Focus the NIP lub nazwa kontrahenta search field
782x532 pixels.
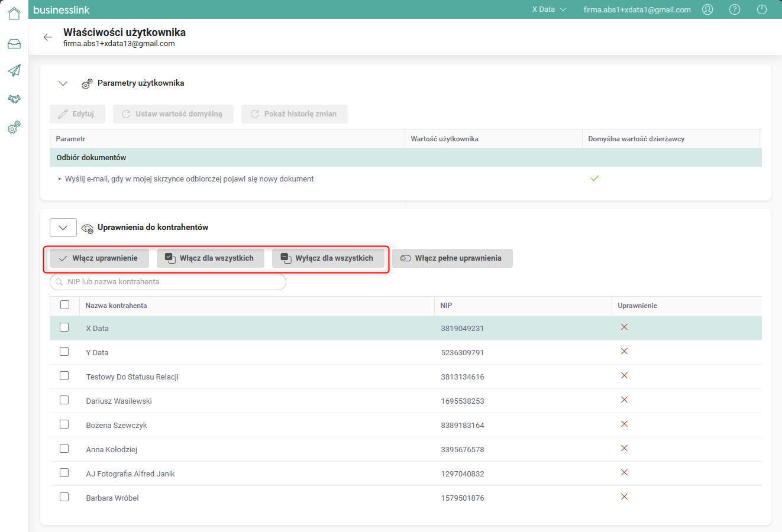[x=168, y=282]
